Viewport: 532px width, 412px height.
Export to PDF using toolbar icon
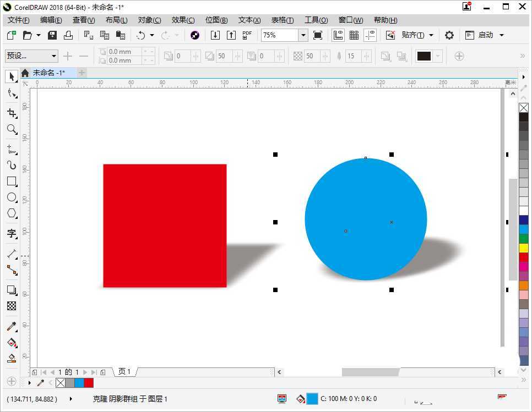[x=247, y=35]
